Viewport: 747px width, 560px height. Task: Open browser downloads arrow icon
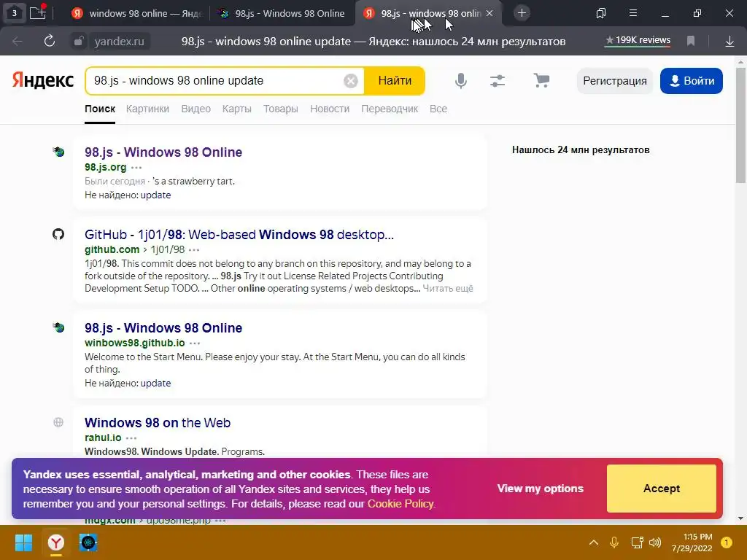(729, 42)
